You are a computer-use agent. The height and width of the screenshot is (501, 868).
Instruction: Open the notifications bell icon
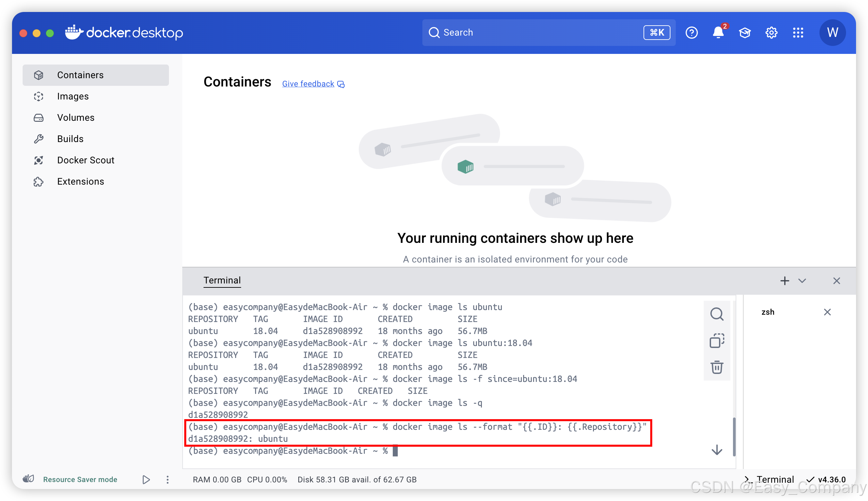(x=718, y=33)
